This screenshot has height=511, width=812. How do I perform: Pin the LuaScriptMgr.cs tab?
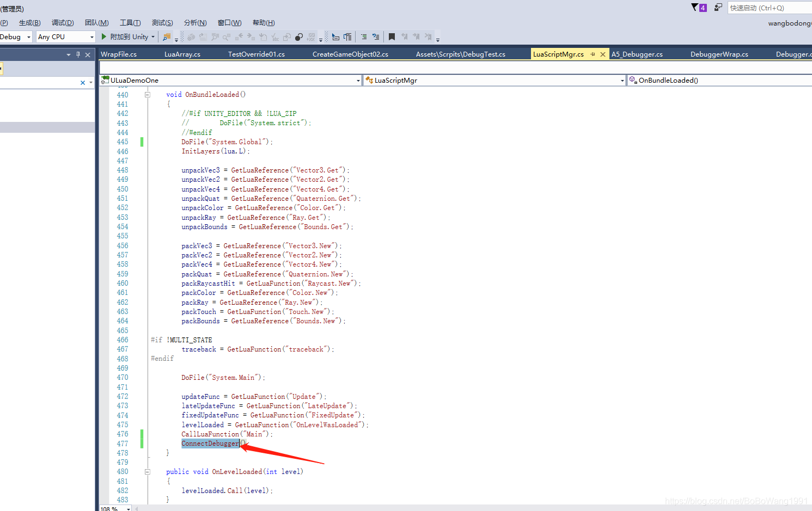[x=593, y=54]
